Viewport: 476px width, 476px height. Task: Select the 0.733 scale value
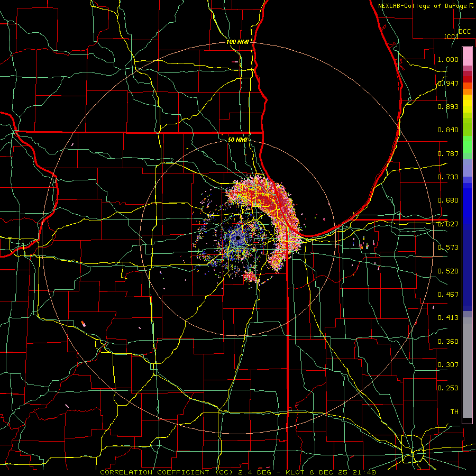(448, 177)
